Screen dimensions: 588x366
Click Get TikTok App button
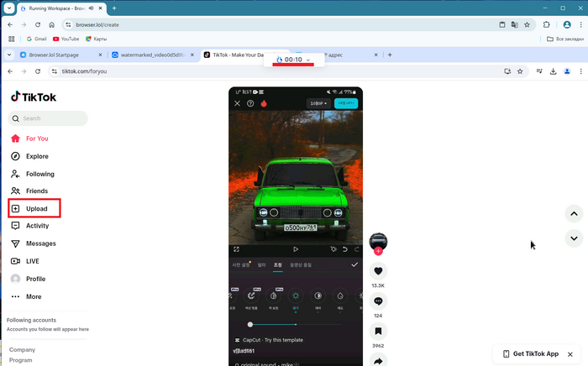[531, 353]
